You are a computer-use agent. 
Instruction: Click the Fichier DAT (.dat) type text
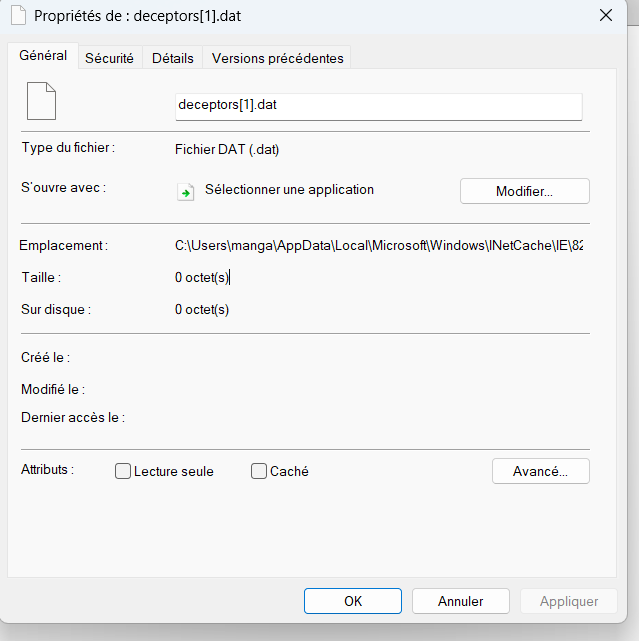[227, 150]
